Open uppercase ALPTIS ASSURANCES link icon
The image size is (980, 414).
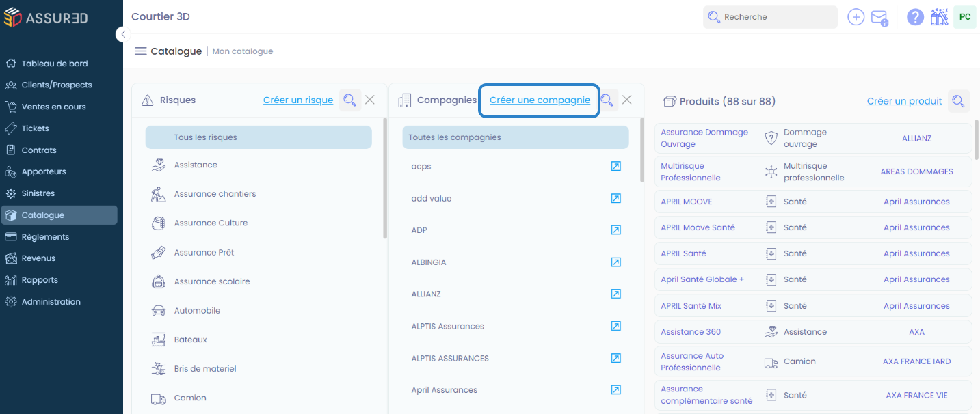[615, 358]
